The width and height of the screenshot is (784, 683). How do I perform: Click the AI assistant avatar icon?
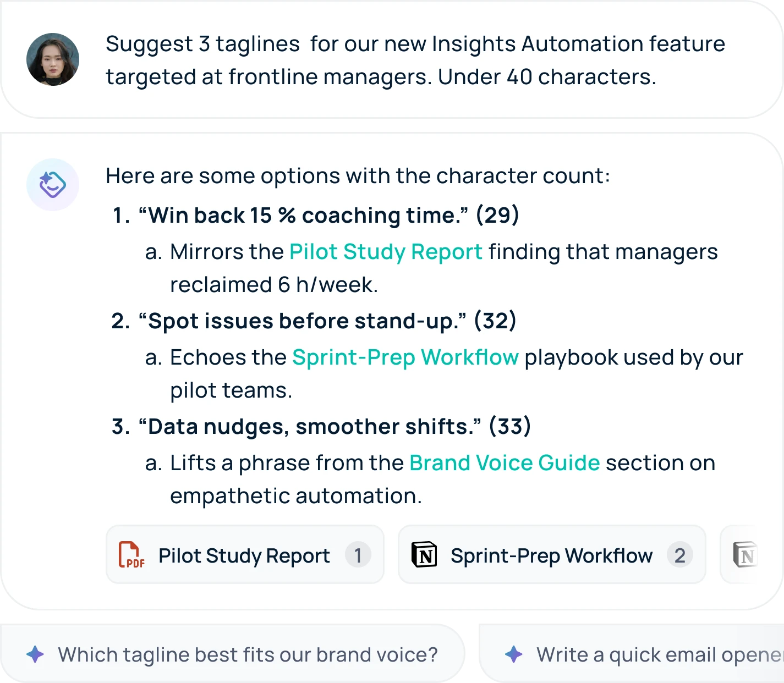coord(53,185)
